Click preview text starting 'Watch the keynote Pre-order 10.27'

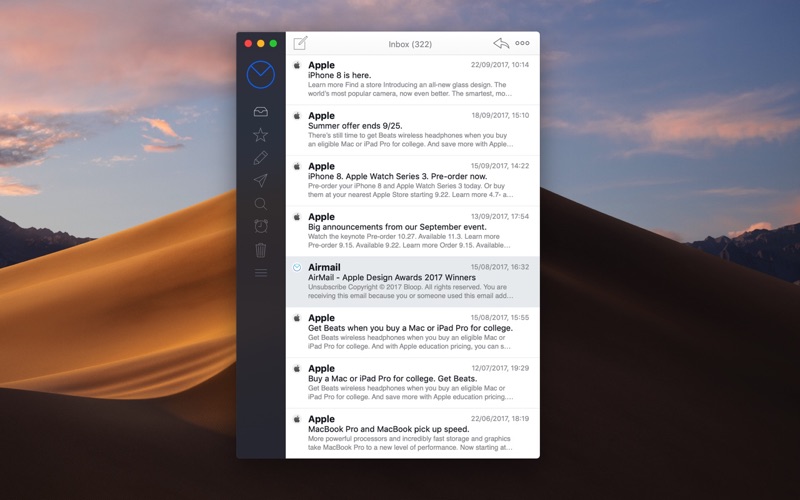point(409,241)
